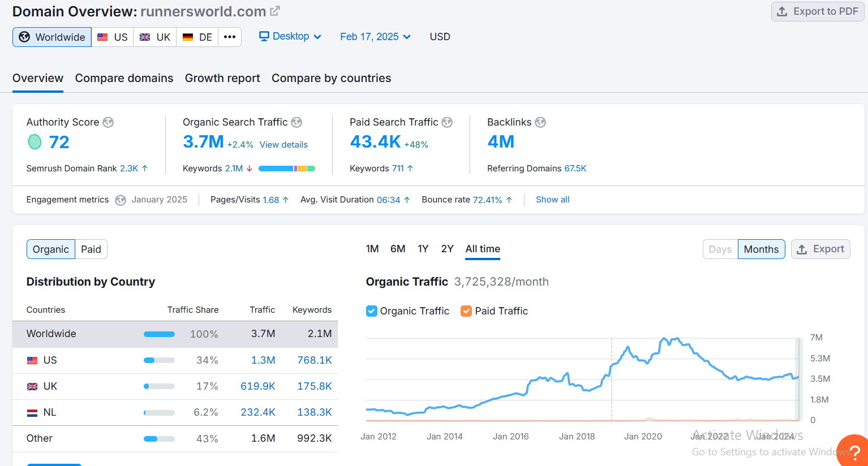Select the 1Y time range option
The image size is (868, 466).
[423, 249]
